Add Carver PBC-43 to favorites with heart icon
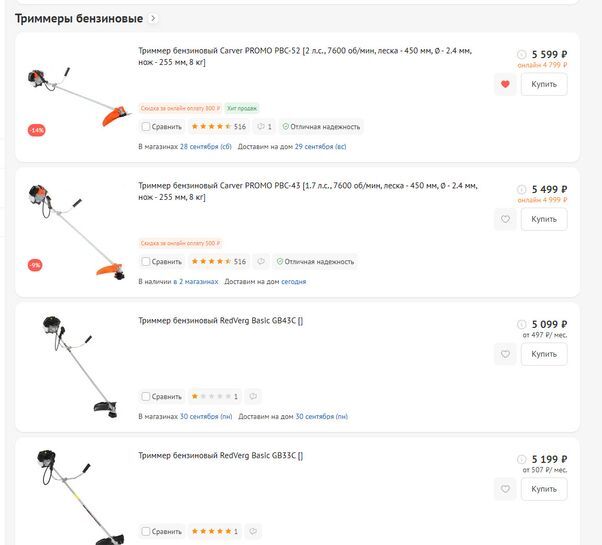This screenshot has width=602, height=545. pyautogui.click(x=505, y=219)
